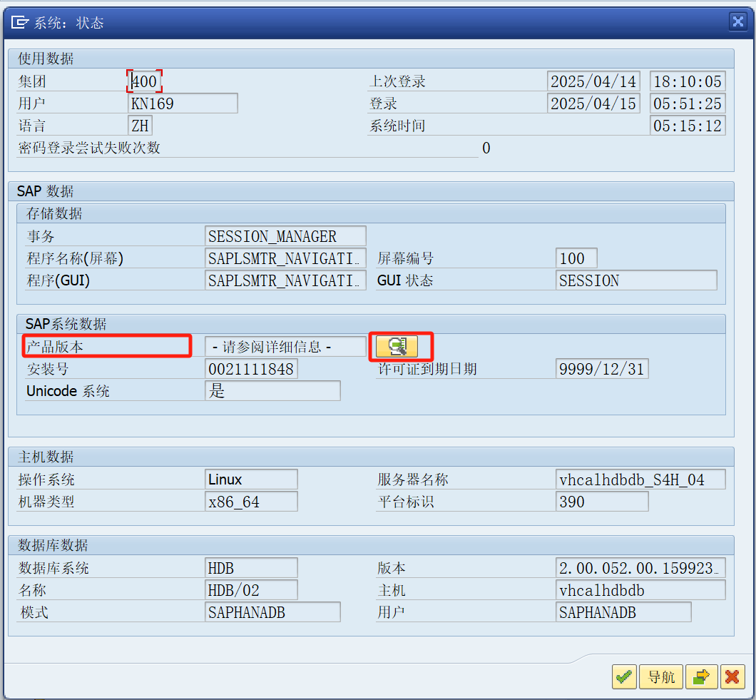Click the 许可证到期日期 field showing 9999/12/31
The image size is (756, 700).
[x=602, y=369]
